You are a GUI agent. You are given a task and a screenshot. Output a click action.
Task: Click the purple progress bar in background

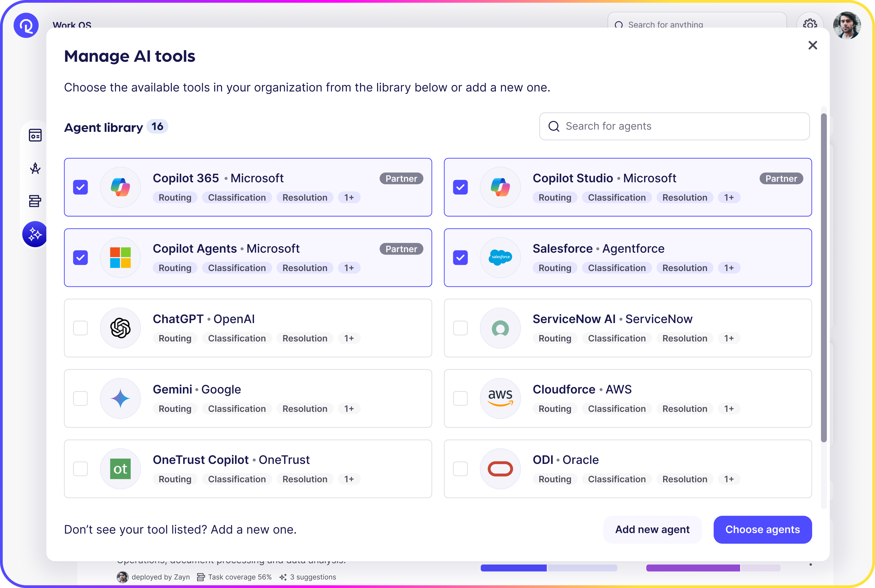713,568
